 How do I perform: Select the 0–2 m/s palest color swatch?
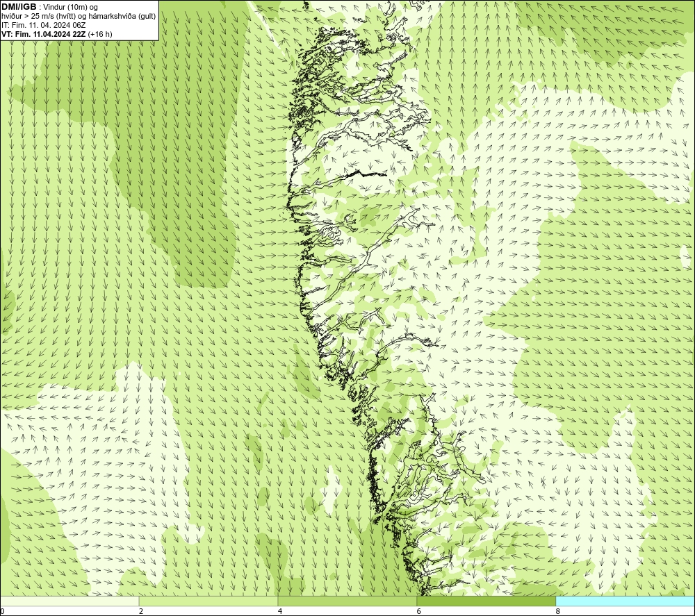(69, 601)
